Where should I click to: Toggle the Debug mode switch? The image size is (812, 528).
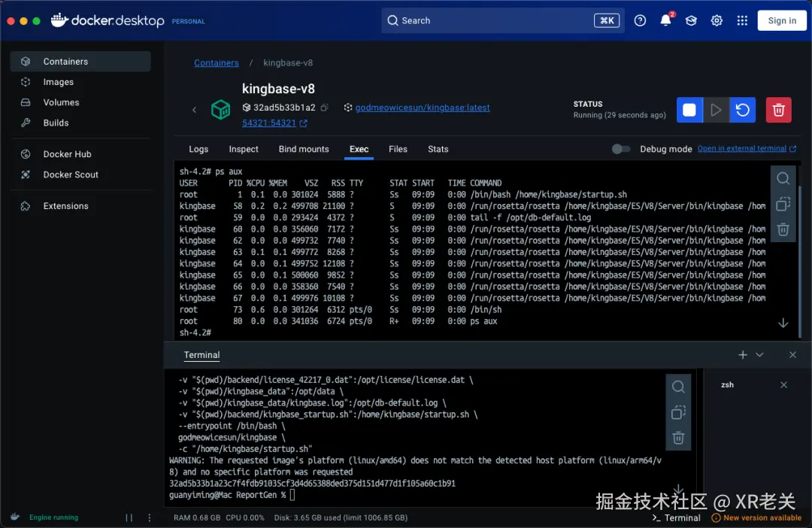pos(621,149)
